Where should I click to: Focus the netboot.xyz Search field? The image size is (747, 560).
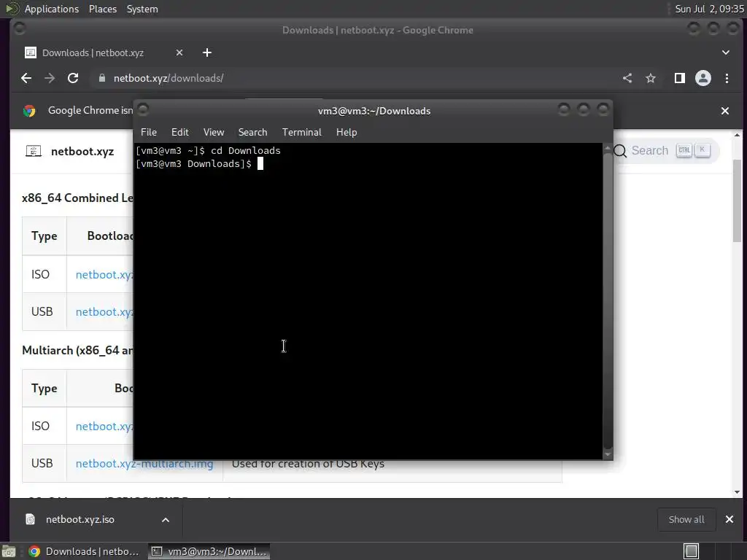(665, 150)
